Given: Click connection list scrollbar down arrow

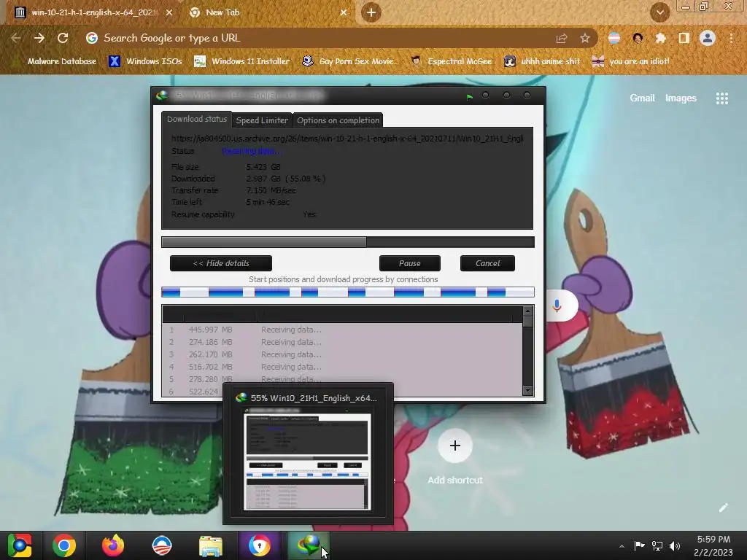Looking at the screenshot, I should point(527,391).
